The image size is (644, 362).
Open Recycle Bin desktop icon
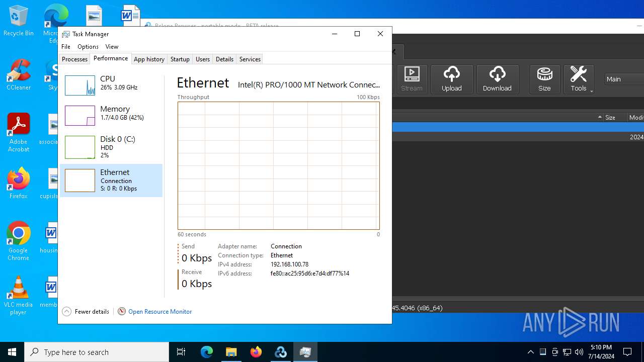[19, 21]
